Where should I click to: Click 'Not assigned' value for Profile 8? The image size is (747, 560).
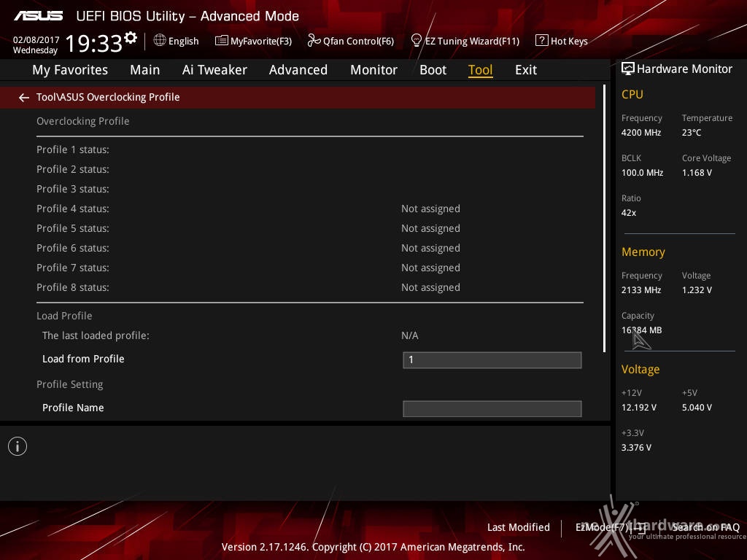[430, 287]
